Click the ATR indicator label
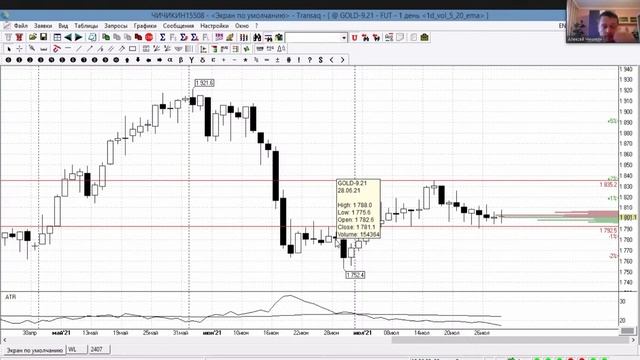This screenshot has width=640, height=360. [11, 297]
